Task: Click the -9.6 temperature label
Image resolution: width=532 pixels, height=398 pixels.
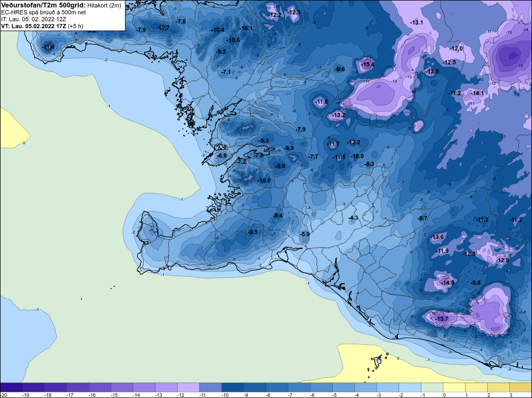Action: (339, 69)
